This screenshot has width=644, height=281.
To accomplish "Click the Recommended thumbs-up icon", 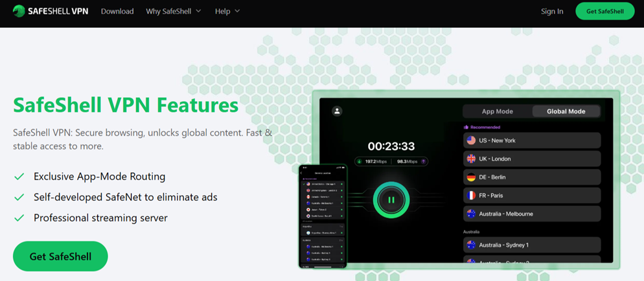I will (x=466, y=127).
